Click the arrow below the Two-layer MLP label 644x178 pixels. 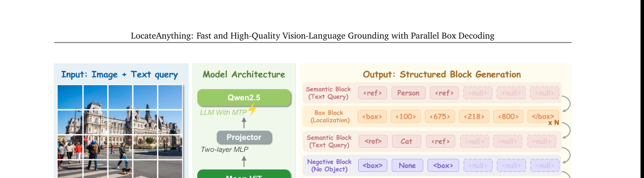244,161
